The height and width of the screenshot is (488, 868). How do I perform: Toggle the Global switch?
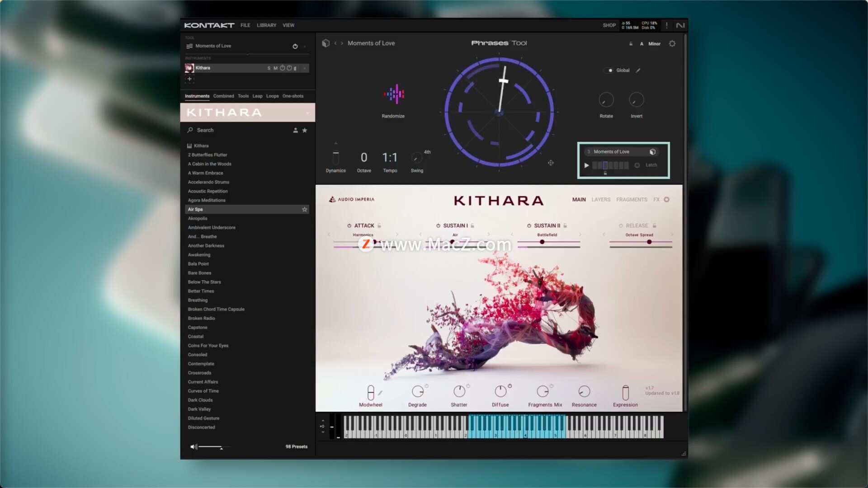[608, 70]
